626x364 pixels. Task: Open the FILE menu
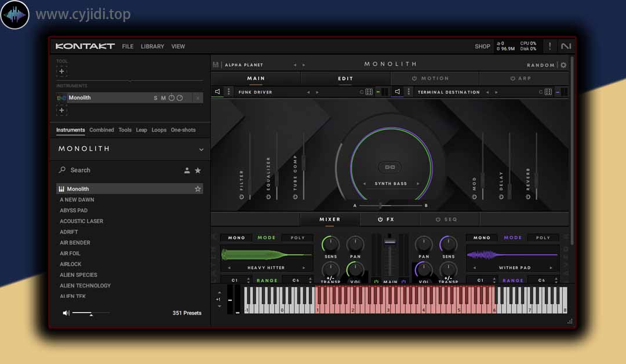(128, 46)
